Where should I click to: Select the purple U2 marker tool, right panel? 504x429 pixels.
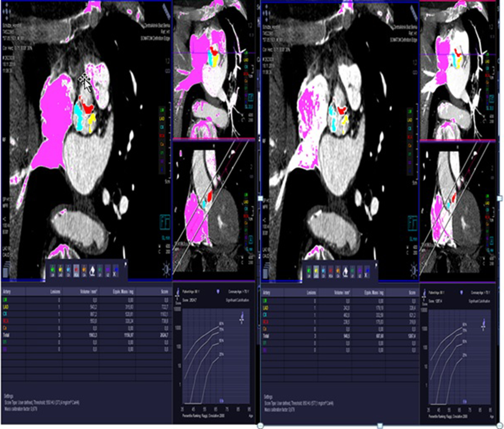(x=360, y=272)
